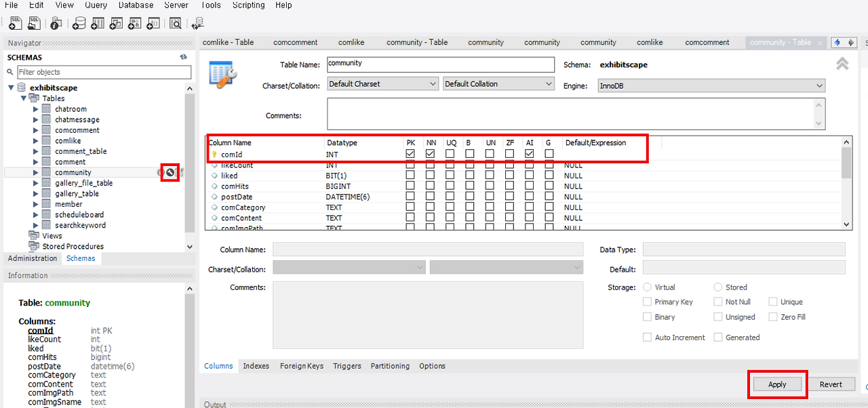
Task: Create a new view
Action: pos(116,23)
